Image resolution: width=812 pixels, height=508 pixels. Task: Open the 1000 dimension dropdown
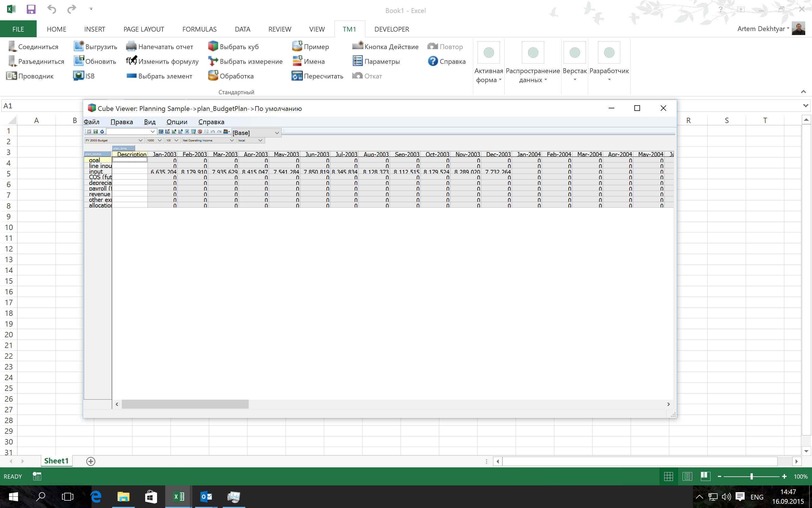point(155,141)
